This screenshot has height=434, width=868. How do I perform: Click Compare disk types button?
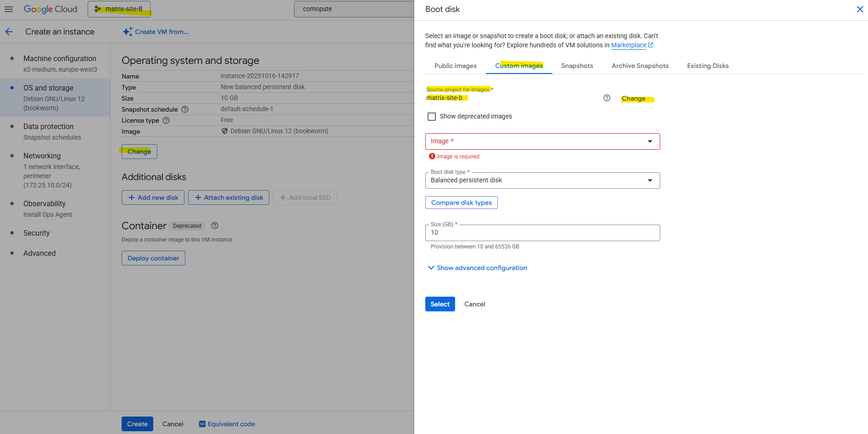tap(461, 203)
